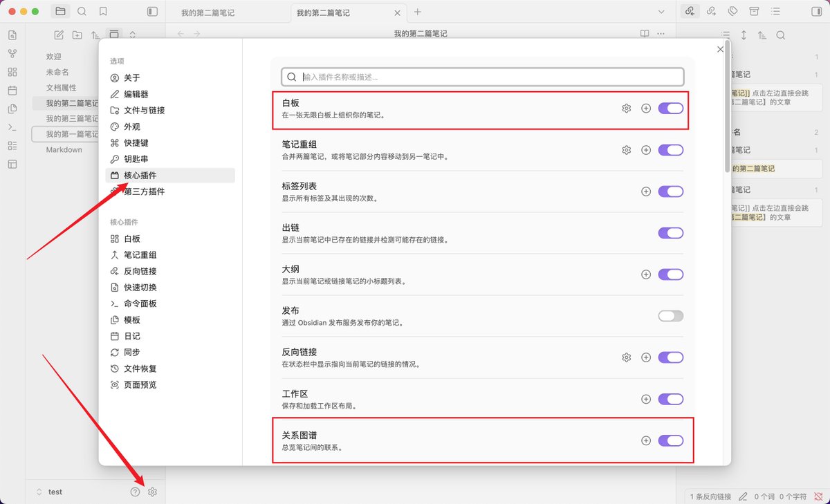
Task: Toggle the 工作区 plugin switch
Action: click(670, 399)
